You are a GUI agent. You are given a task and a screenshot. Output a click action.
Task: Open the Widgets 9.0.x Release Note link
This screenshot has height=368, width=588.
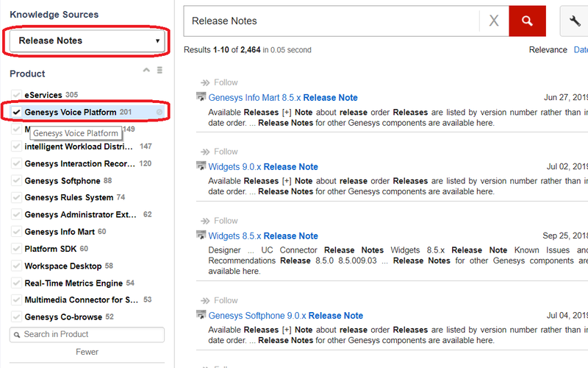point(263,167)
